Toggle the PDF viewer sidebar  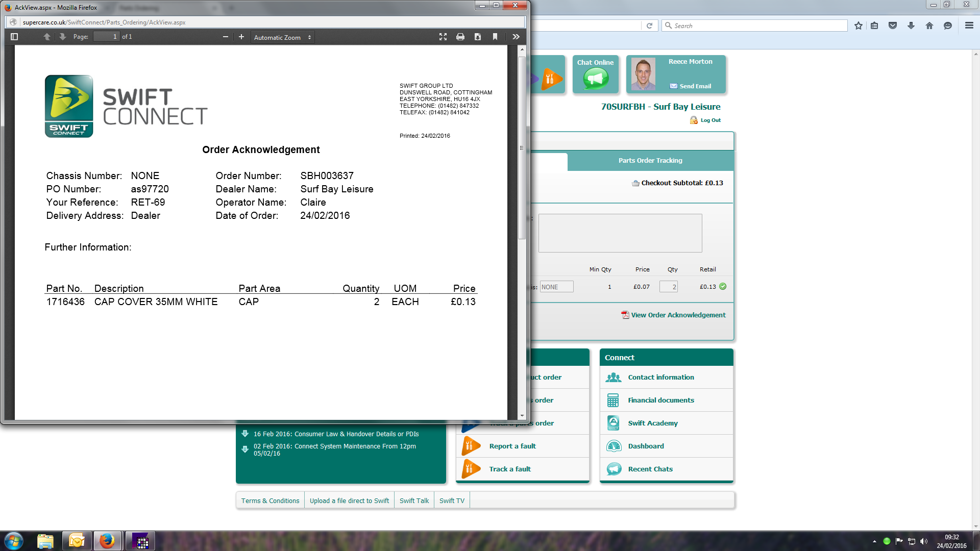(x=14, y=37)
